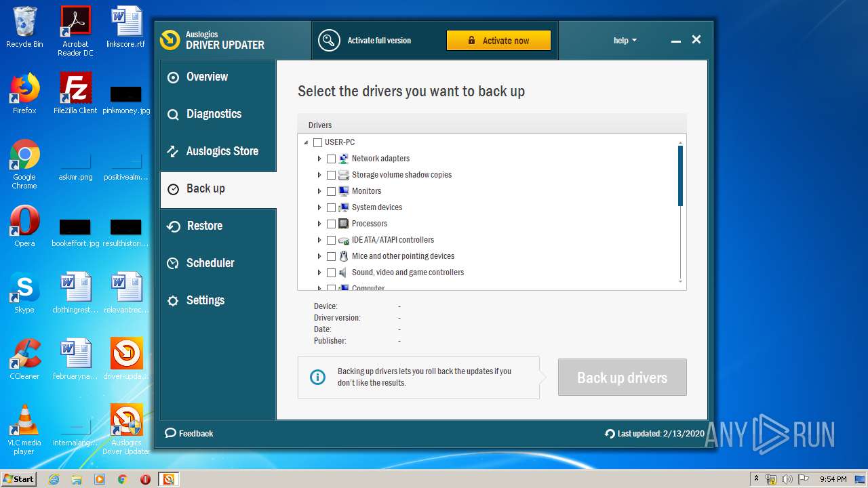Select the FileZilla Client desktop icon
The height and width of the screenshot is (488, 868).
(75, 94)
